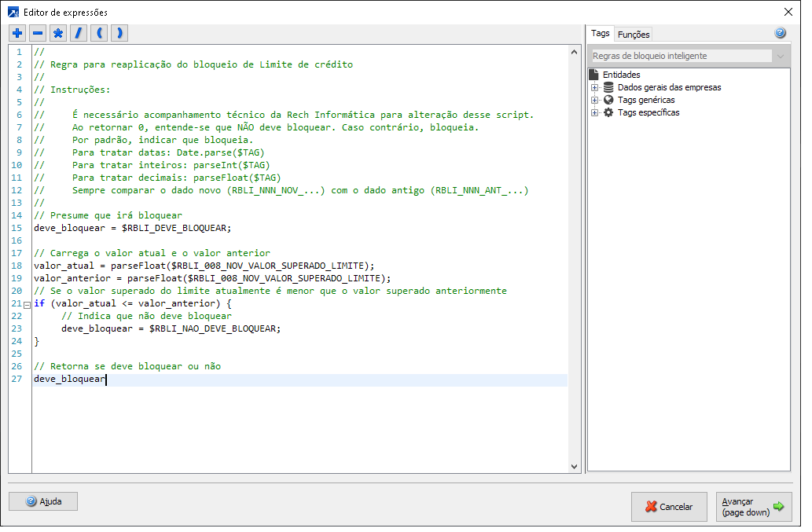Screen dimensions: 812x532
Task: Click the division slash operator button
Action: click(79, 33)
